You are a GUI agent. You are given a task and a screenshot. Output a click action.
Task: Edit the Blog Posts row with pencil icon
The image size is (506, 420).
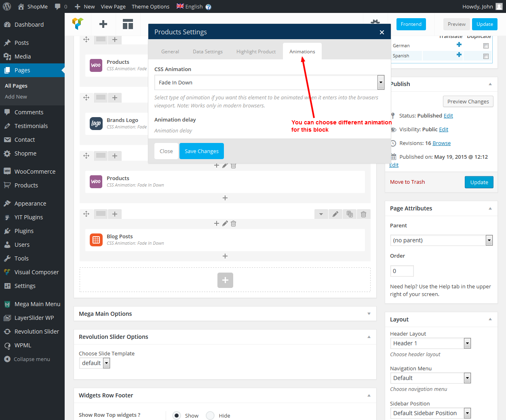[x=335, y=214]
